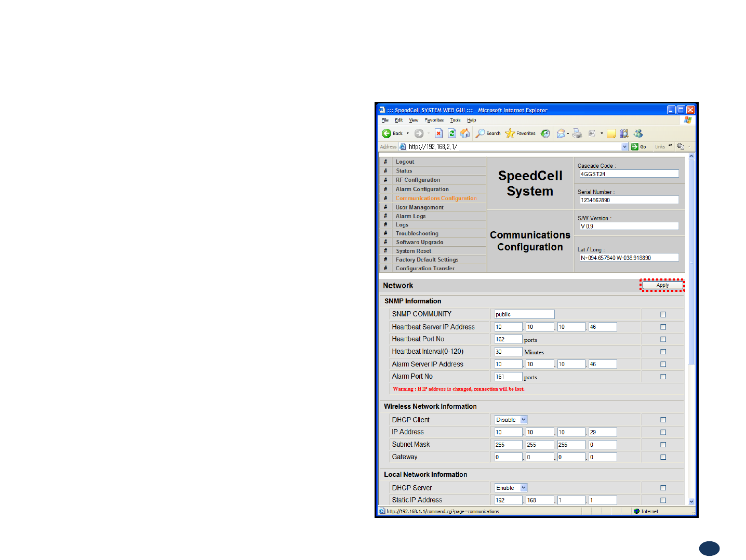The height and width of the screenshot is (560, 746).
Task: Click the Print icon
Action: (577, 134)
